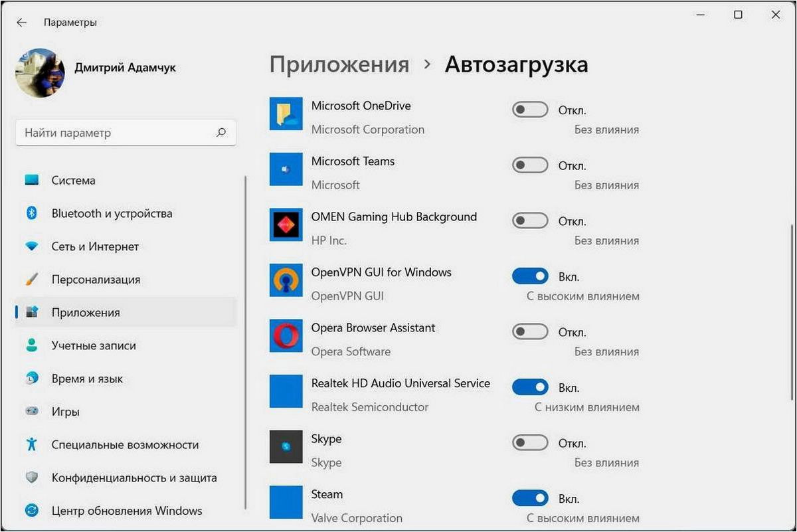Click the Realtek Semiconductor publisher text
The image size is (797, 532).
370,407
